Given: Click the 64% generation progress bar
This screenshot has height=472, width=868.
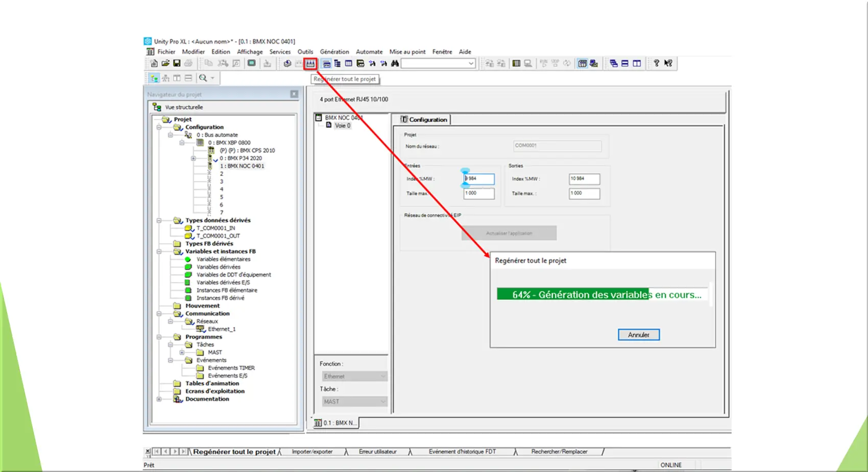Looking at the screenshot, I should tap(602, 294).
